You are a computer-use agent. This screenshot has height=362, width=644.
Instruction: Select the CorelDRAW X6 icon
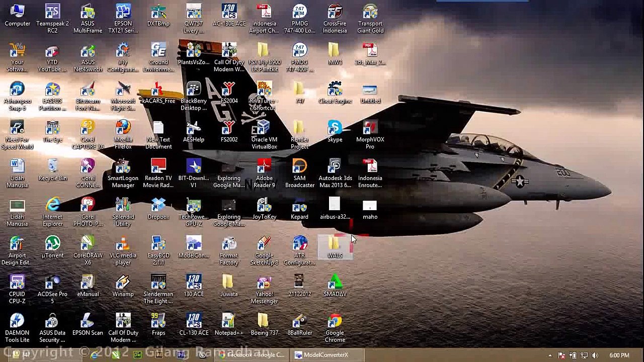(88, 251)
